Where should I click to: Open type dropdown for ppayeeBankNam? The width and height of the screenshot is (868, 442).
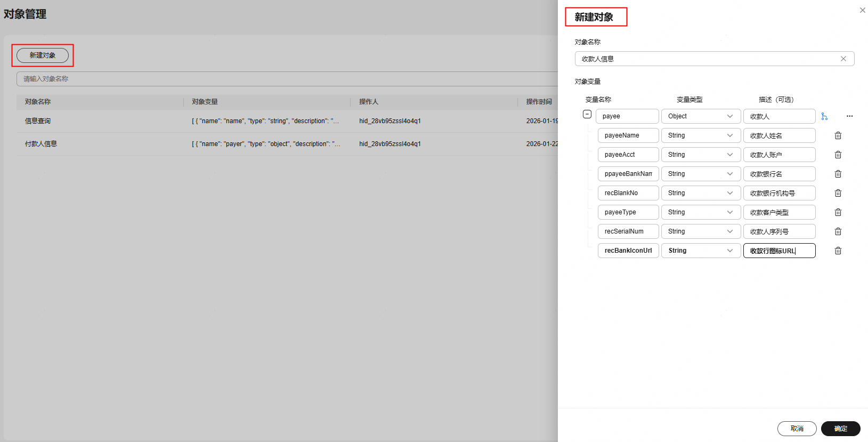(701, 174)
